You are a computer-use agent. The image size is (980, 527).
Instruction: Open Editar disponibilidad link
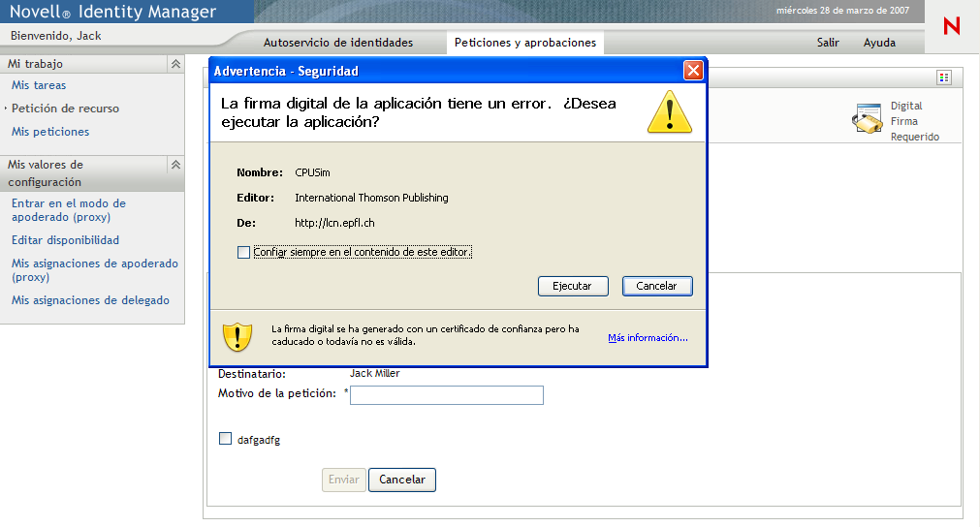click(x=65, y=240)
